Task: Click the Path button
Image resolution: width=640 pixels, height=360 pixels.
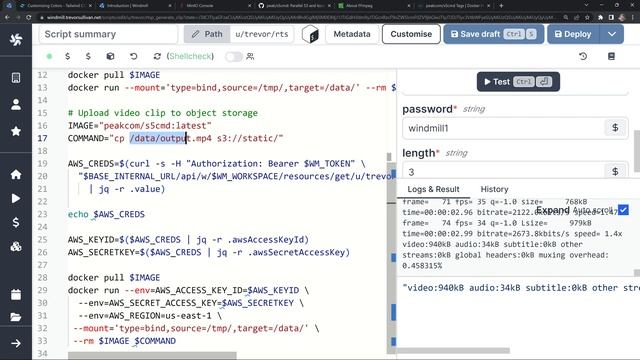Action: pyautogui.click(x=207, y=34)
